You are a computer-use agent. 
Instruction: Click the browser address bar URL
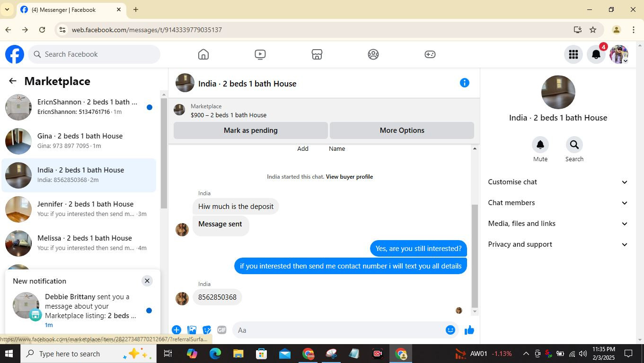[x=147, y=30]
